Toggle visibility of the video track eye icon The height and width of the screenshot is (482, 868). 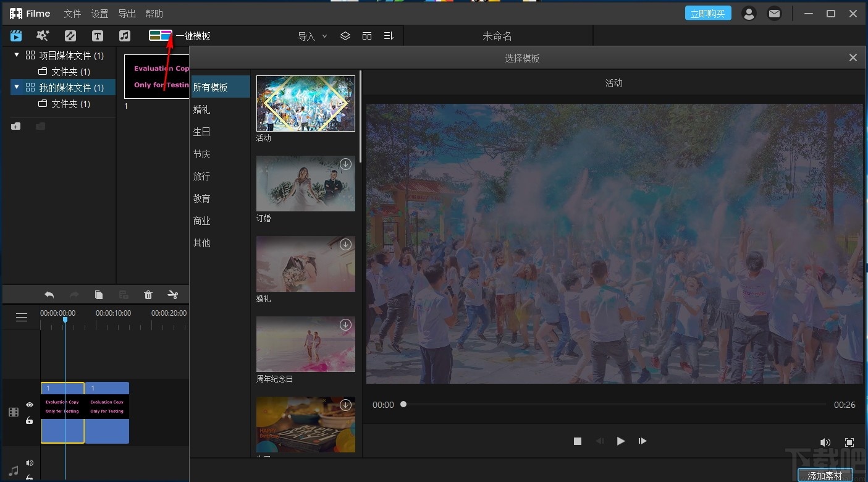click(29, 405)
